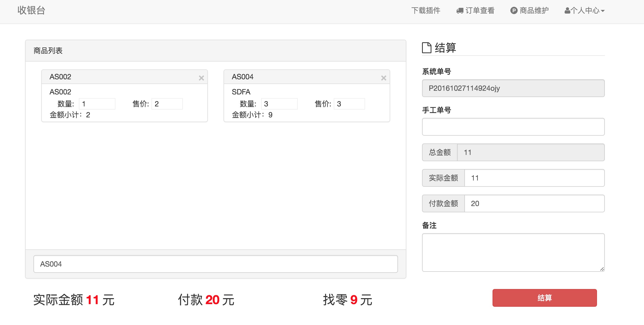
Task: Click the 实际金额 11 元 summary text
Action: (x=74, y=300)
